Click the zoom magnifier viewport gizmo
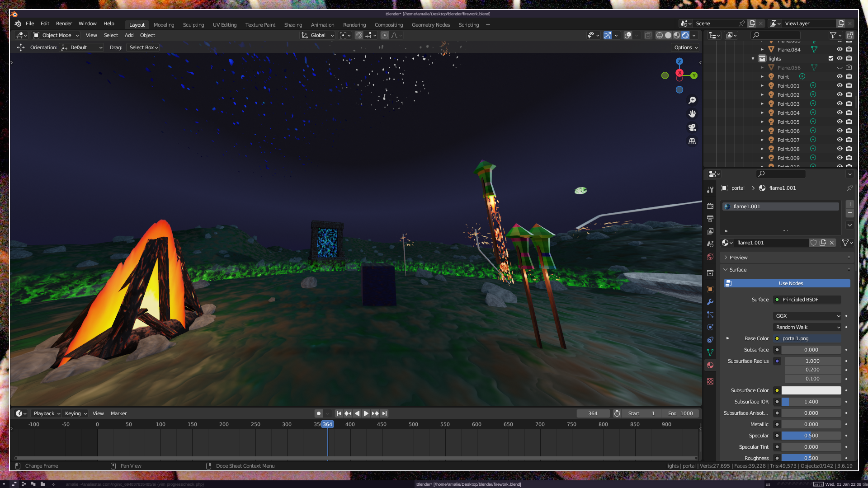This screenshot has height=488, width=868. [x=692, y=100]
